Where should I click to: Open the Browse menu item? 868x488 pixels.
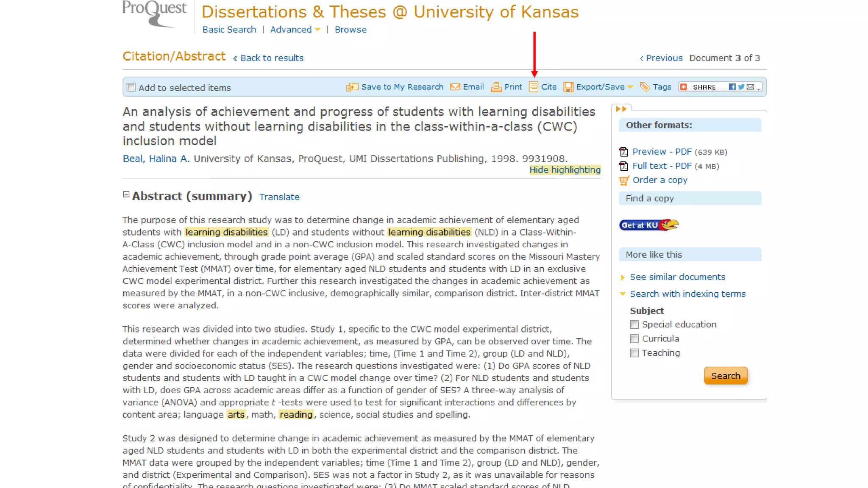point(350,30)
